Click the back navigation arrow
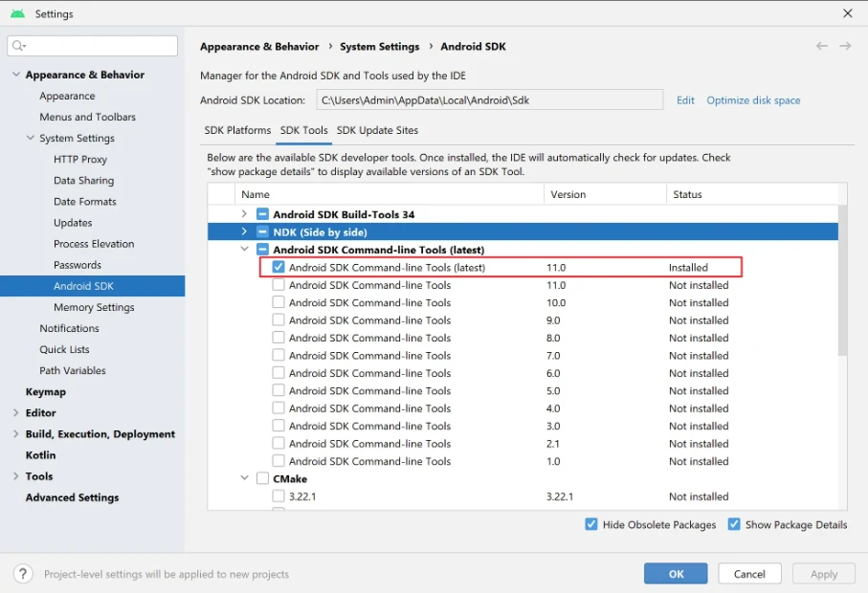868x593 pixels. point(821,46)
